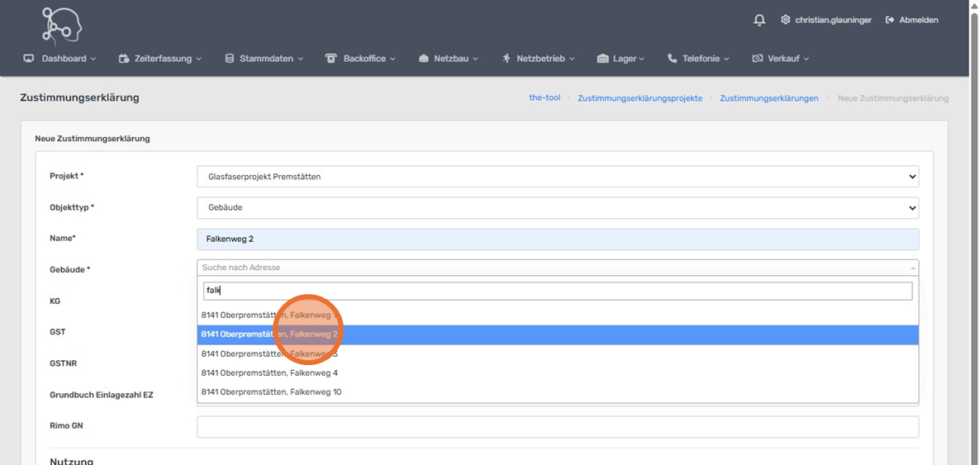This screenshot has width=980, height=465.
Task: Click the settings gear icon
Action: tap(785, 20)
